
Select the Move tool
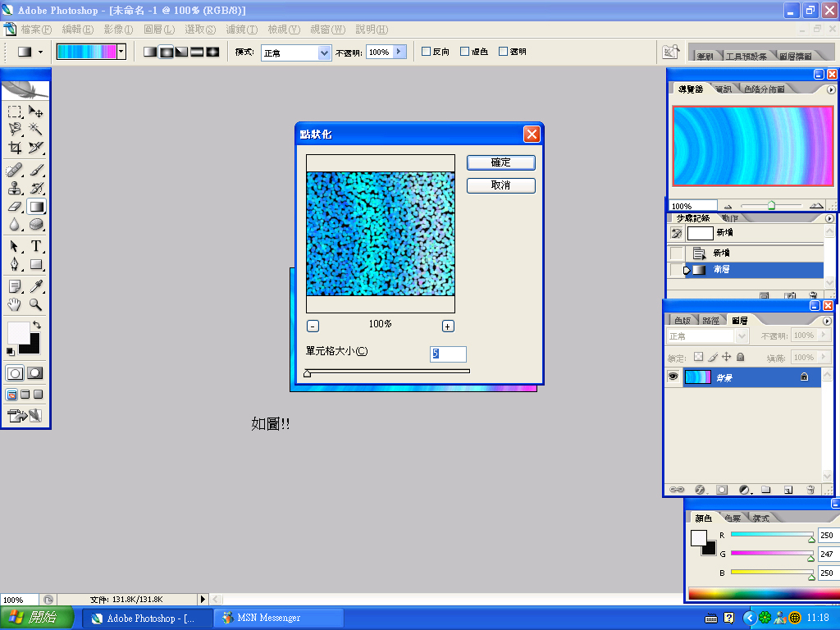point(36,112)
